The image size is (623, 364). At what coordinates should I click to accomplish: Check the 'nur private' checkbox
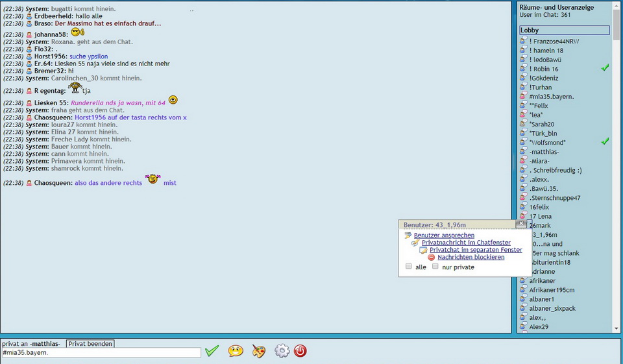click(x=436, y=267)
